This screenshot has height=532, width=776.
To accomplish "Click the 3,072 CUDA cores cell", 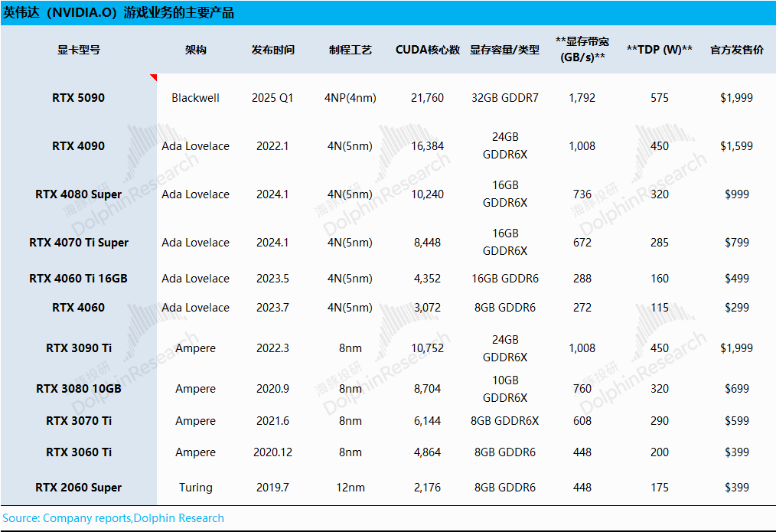I will point(428,307).
